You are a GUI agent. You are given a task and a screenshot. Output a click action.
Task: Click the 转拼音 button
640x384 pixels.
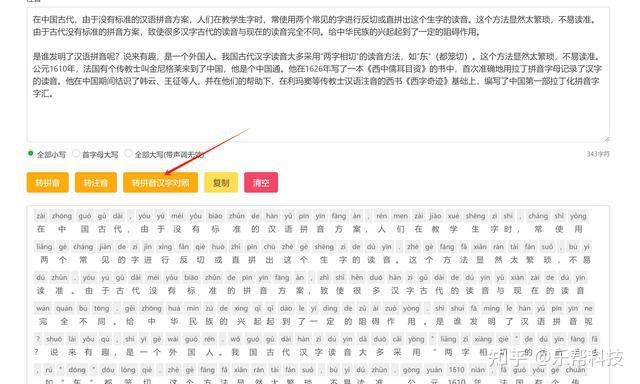(x=48, y=182)
